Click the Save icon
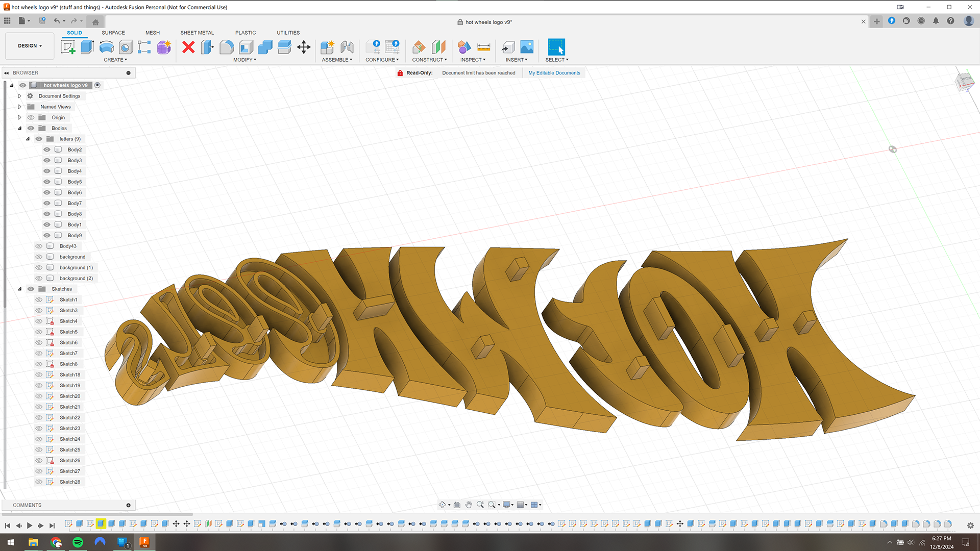Screen dimensions: 980x551 [x=42, y=21]
